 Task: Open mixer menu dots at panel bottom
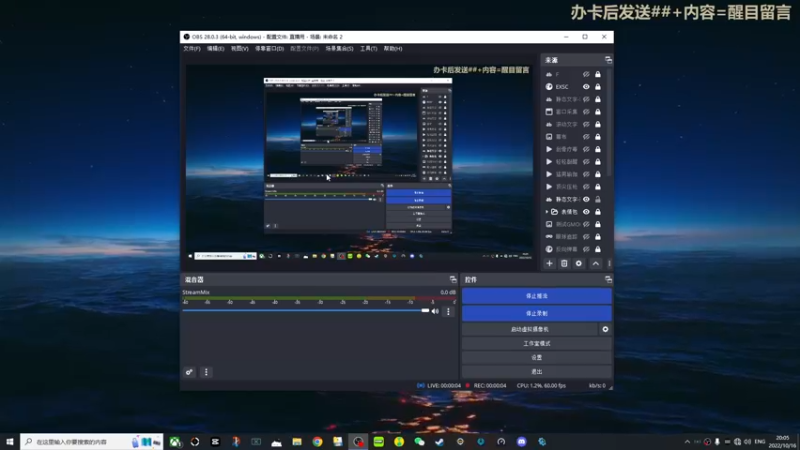[206, 372]
